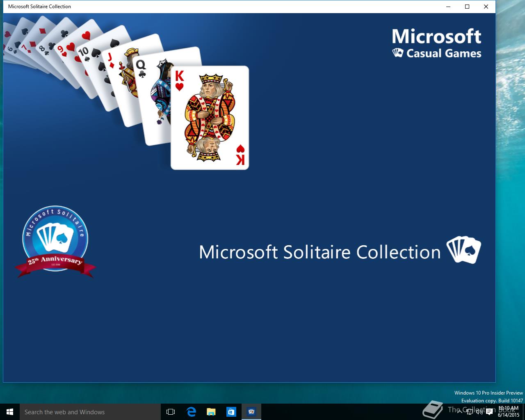
Task: Maximize the Microsoft Solitaire Collection window
Action: pos(467,7)
